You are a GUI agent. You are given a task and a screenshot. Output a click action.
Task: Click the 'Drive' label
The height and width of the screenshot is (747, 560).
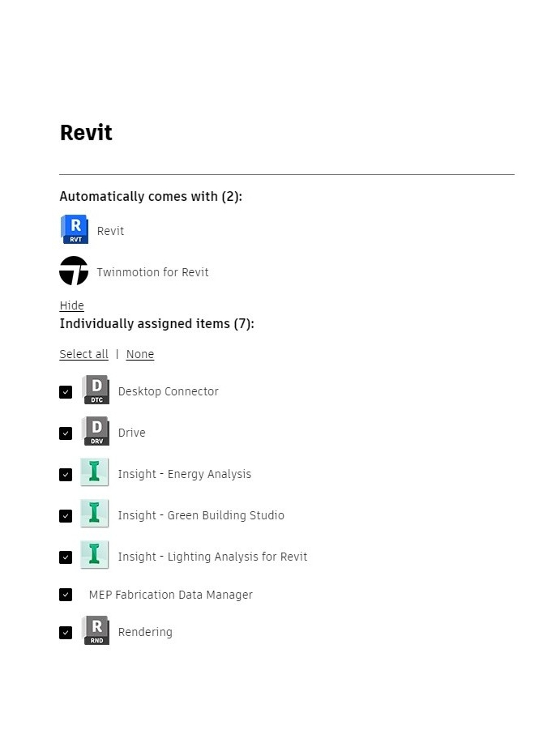[x=131, y=433]
